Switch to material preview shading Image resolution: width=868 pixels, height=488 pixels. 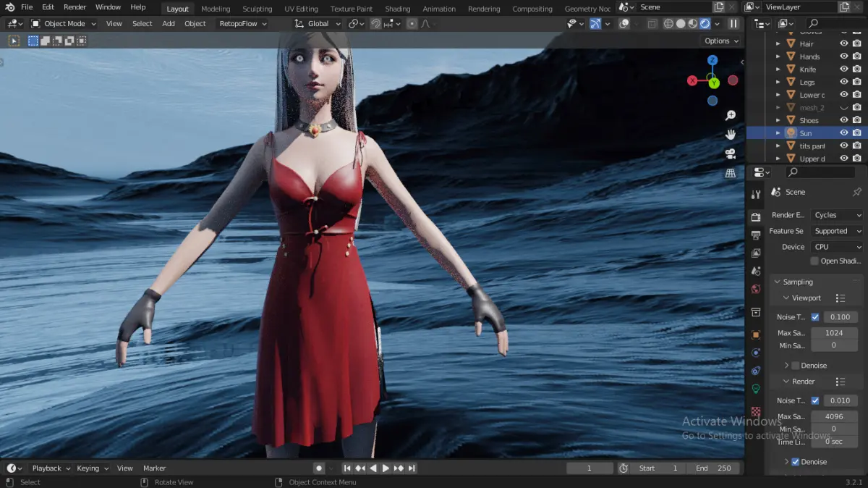click(693, 24)
